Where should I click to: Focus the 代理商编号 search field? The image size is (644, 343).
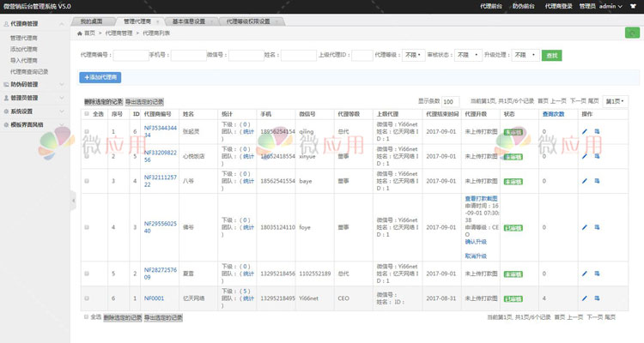[x=131, y=56]
